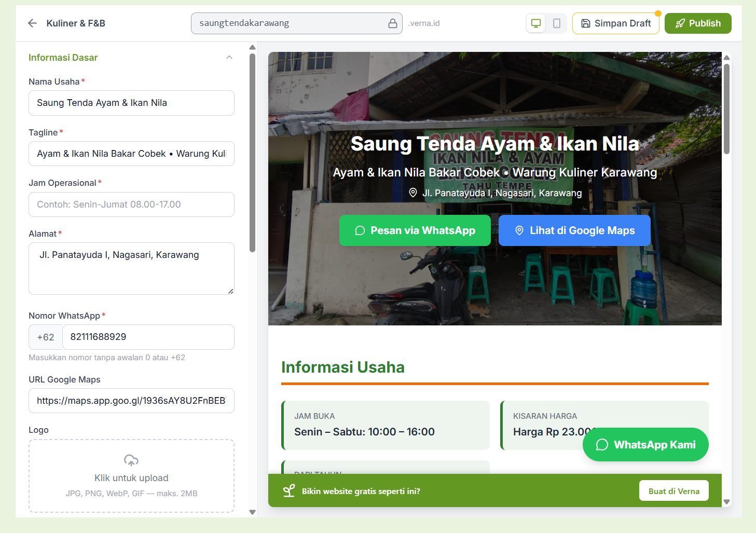Click the rocket icon in Publish
Image resolution: width=756 pixels, height=533 pixels.
680,23
